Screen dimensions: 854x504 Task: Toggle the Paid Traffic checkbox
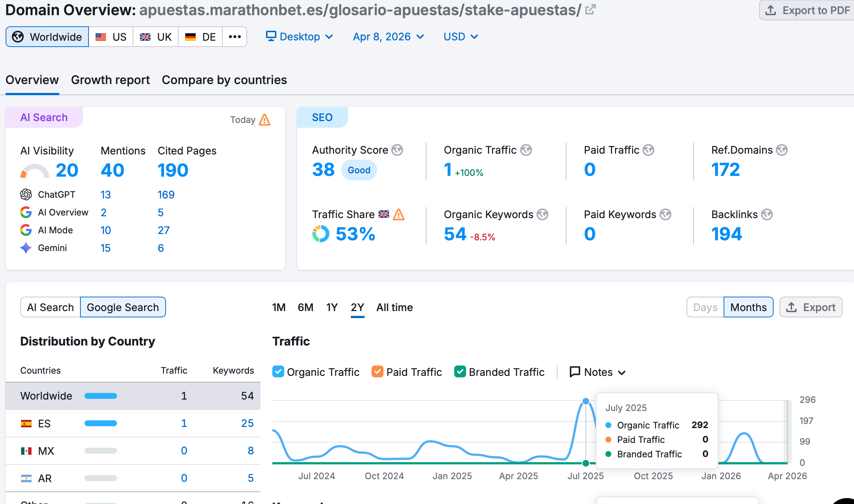[x=377, y=371]
